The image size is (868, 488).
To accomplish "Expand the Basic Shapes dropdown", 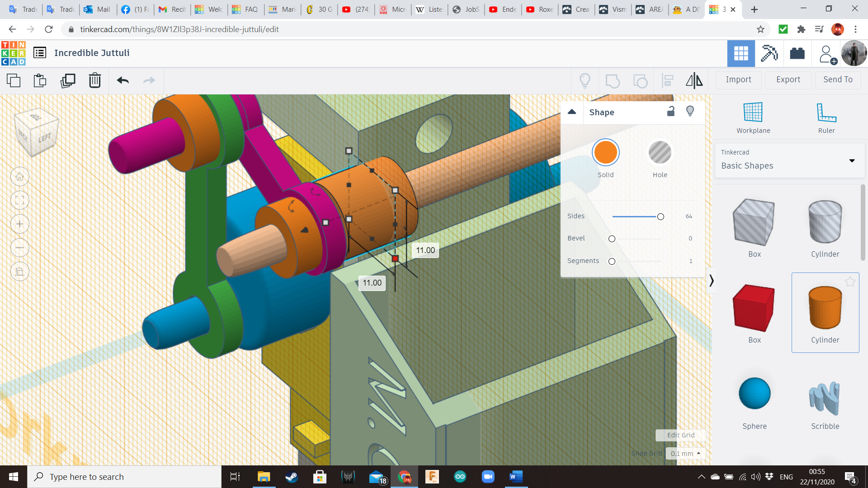I will [x=852, y=160].
